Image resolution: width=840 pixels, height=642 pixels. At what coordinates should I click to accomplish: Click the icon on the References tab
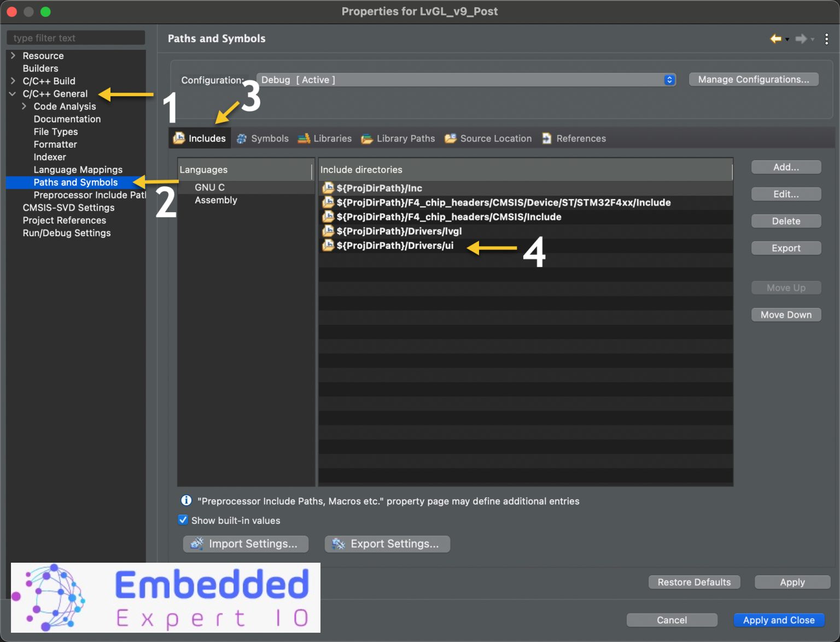(546, 138)
